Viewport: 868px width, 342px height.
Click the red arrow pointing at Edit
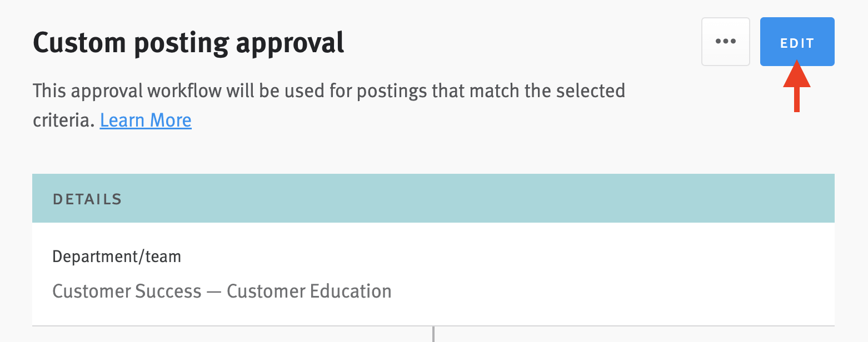click(797, 89)
